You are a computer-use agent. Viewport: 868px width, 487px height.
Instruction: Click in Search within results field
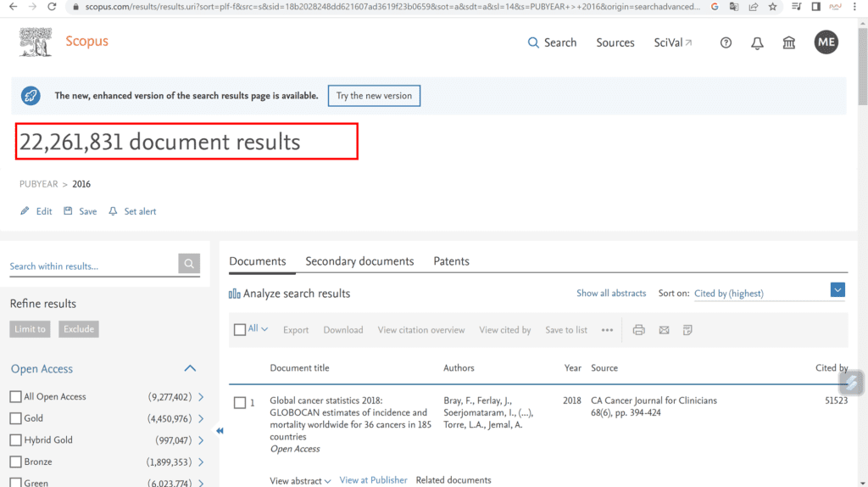click(93, 266)
